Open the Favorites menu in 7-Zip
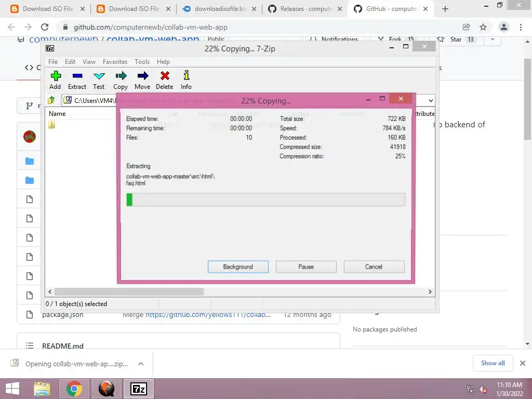 [115, 62]
